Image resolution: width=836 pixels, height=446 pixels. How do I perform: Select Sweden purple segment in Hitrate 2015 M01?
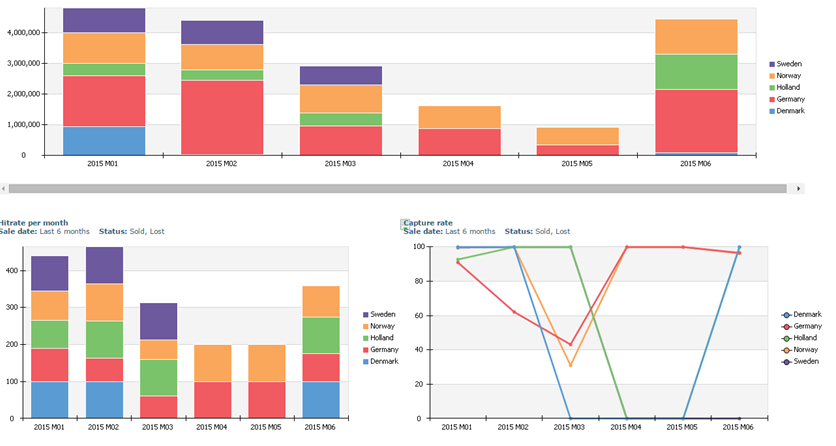click(x=50, y=273)
